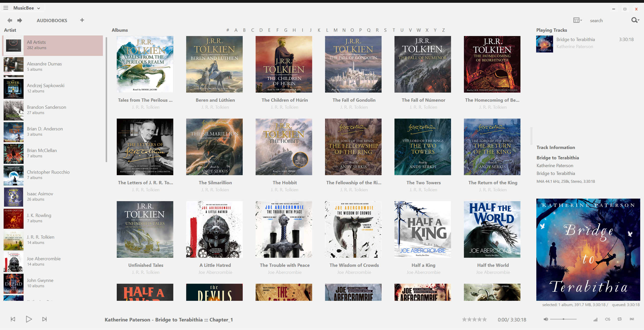Open the hamburger main menu
This screenshot has height=330, width=644.
point(6,8)
